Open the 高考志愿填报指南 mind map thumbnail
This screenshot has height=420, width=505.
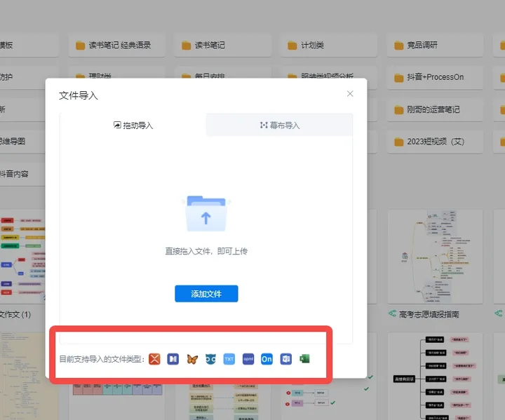point(435,257)
